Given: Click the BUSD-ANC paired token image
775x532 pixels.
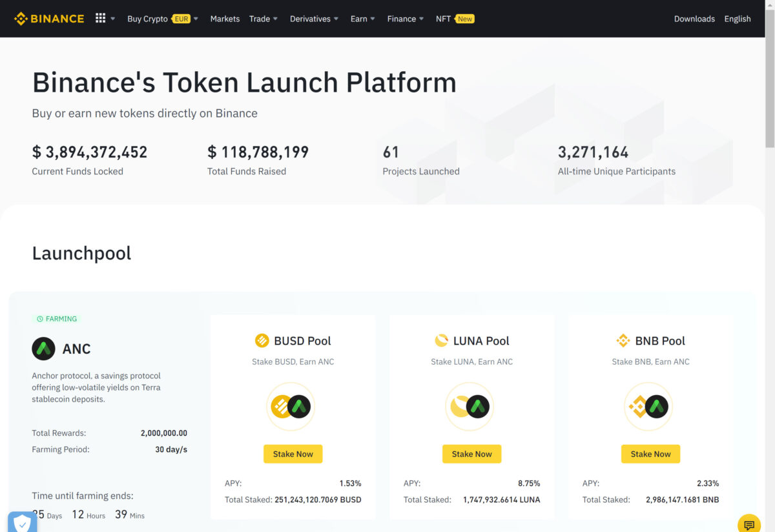Looking at the screenshot, I should coord(291,407).
